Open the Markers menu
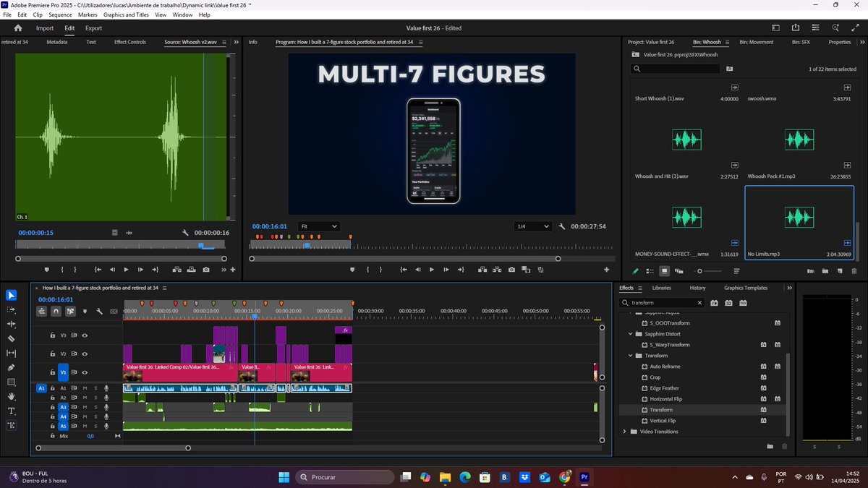 pyautogui.click(x=88, y=14)
